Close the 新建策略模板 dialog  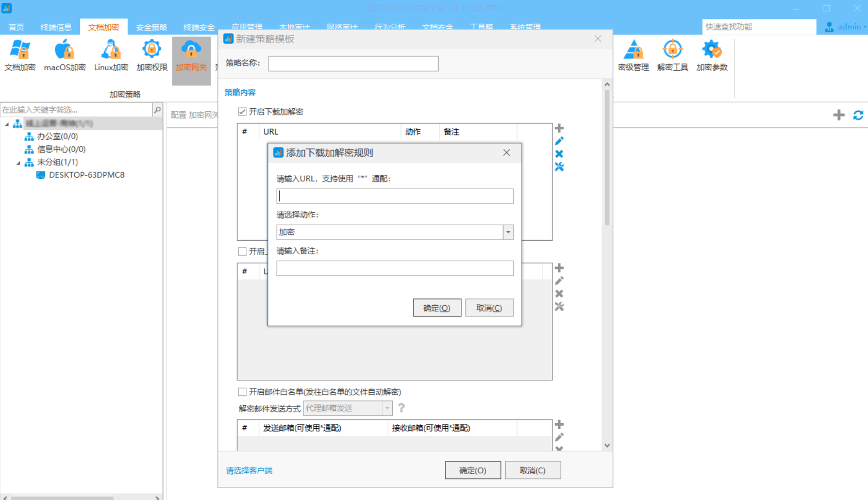[x=598, y=39]
